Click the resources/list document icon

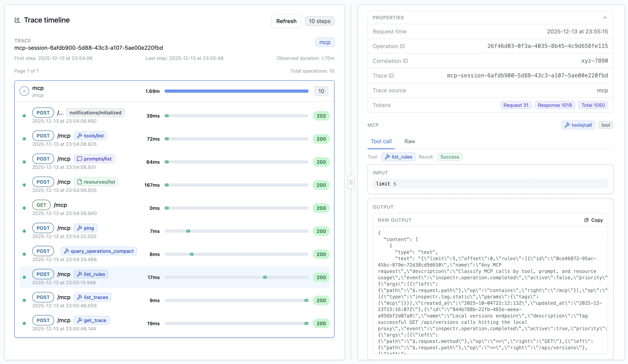(x=80, y=182)
